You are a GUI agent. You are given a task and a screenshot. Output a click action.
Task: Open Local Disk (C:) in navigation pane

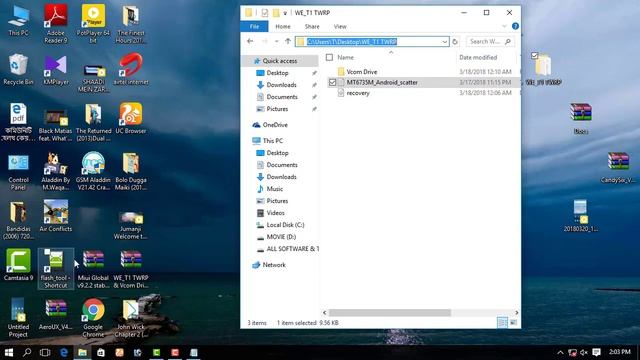click(285, 225)
